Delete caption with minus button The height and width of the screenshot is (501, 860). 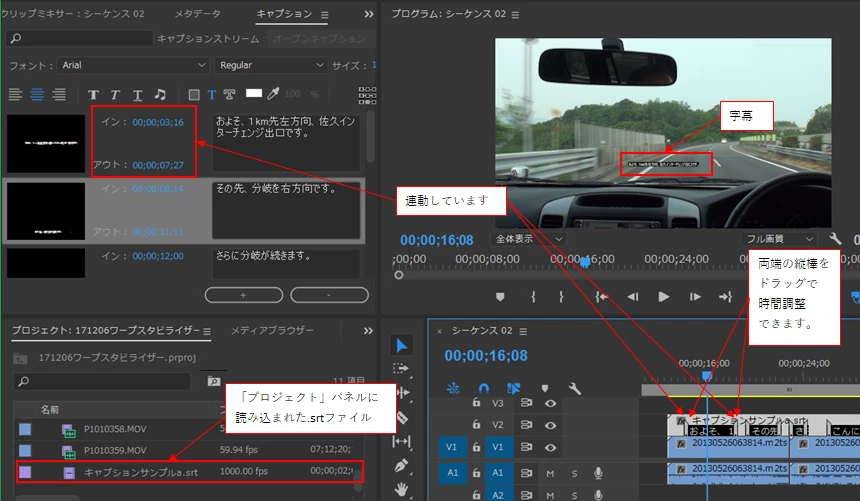[329, 295]
